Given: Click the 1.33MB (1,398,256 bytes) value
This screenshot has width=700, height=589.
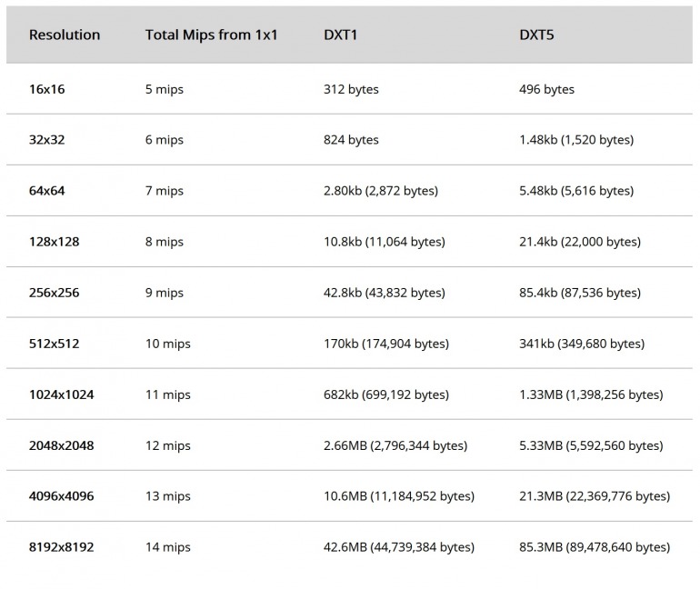Looking at the screenshot, I should pos(591,394).
